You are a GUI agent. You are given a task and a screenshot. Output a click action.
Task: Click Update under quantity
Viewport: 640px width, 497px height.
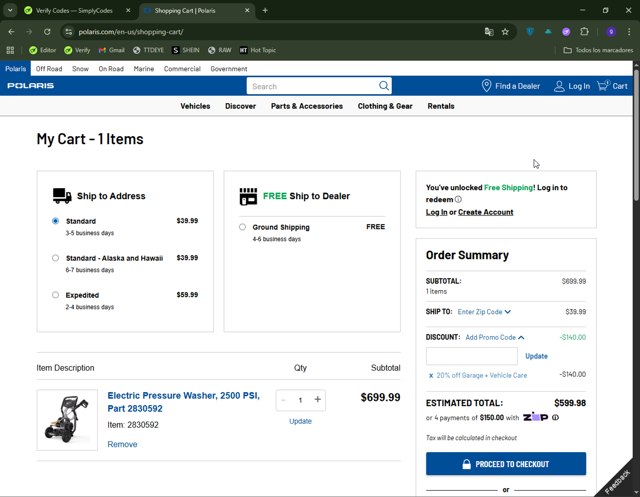300,421
